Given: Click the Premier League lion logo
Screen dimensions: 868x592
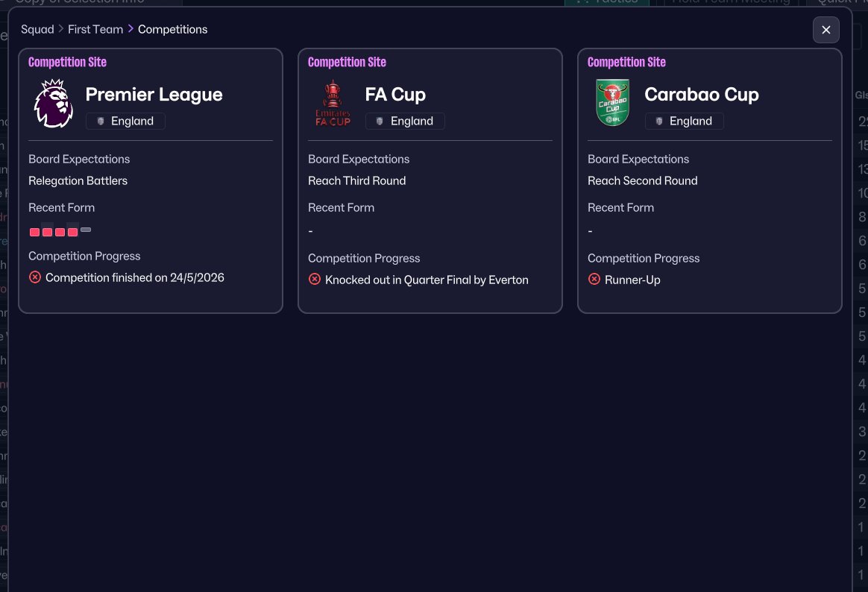Looking at the screenshot, I should pyautogui.click(x=53, y=104).
